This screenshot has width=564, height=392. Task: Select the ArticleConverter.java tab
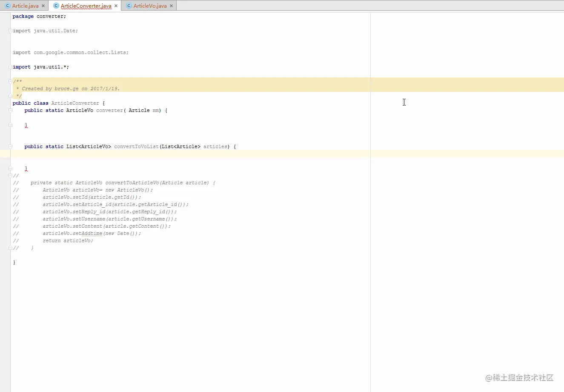coord(86,6)
